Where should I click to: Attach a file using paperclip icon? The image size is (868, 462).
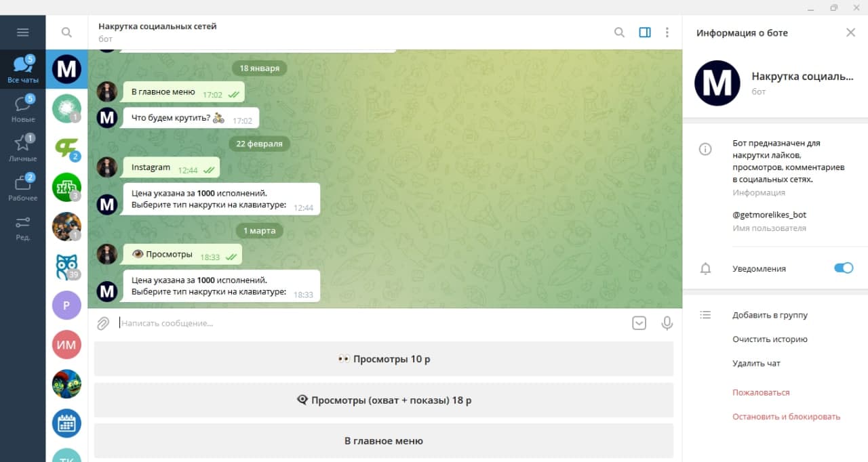103,323
